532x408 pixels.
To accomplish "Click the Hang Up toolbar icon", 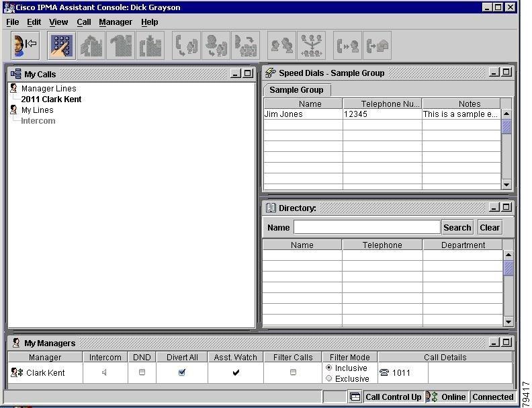I will pos(121,46).
